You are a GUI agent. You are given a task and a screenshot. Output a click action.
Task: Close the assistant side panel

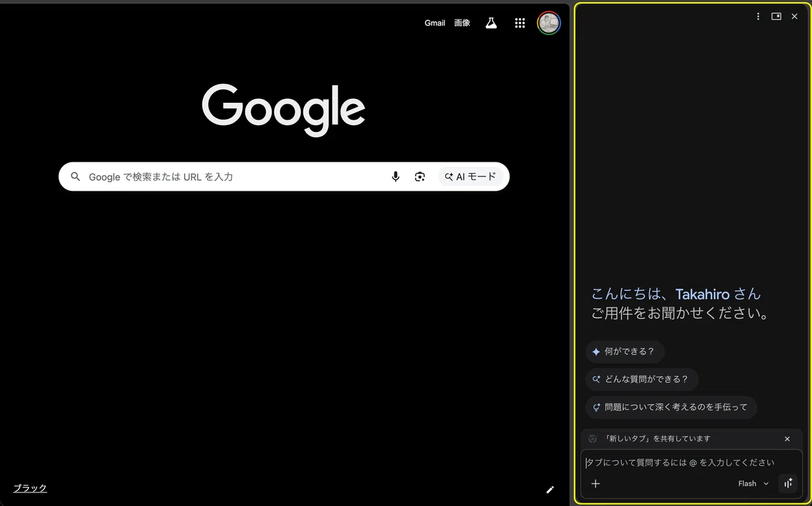coord(794,16)
